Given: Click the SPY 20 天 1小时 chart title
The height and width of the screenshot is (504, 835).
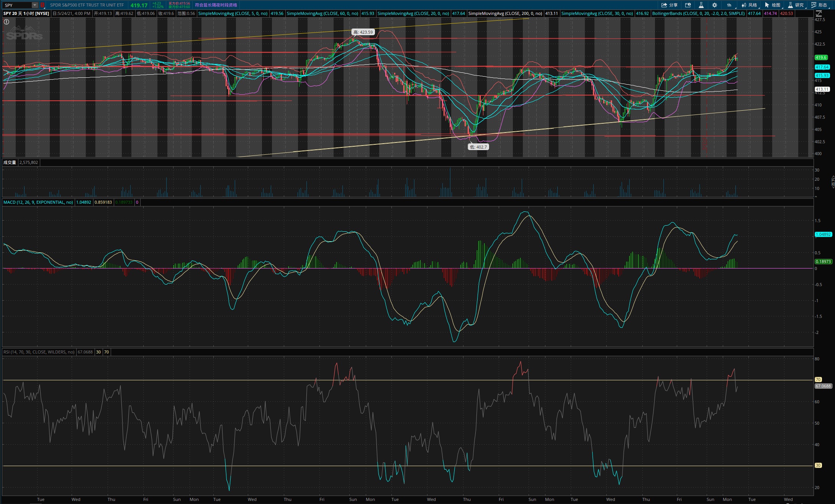Looking at the screenshot, I should point(26,13).
